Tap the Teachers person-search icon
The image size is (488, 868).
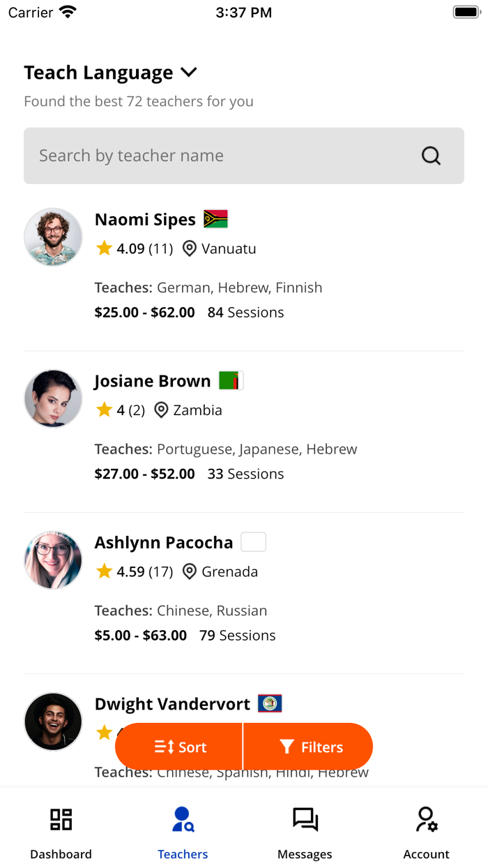click(x=183, y=819)
